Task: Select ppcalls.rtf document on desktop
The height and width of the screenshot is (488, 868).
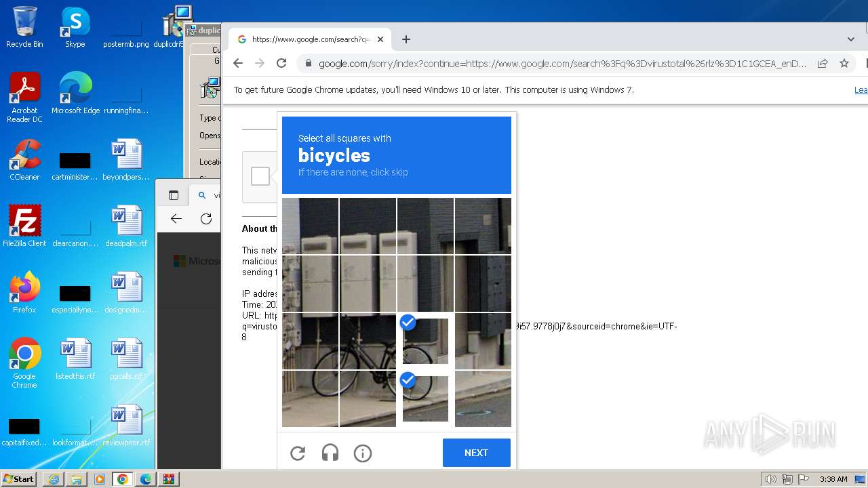Action: point(126,359)
